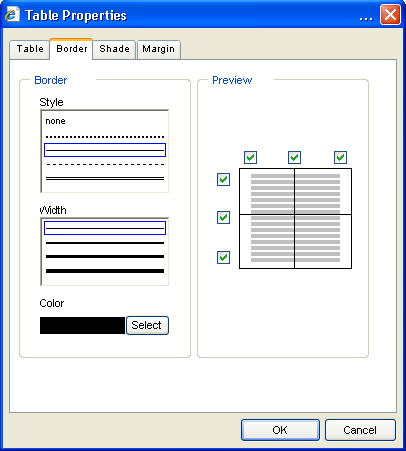Click the Internet Explorer icon in title bar

click(13, 15)
